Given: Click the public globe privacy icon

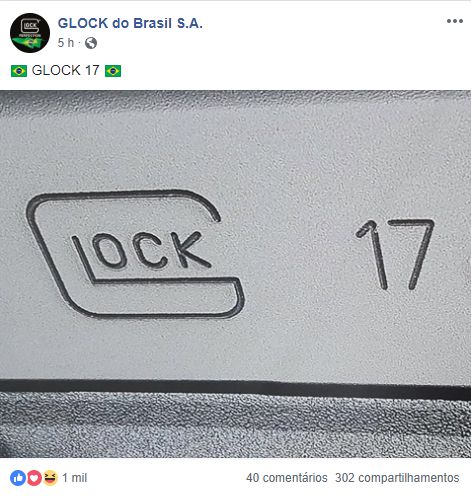Looking at the screenshot, I should click(91, 43).
